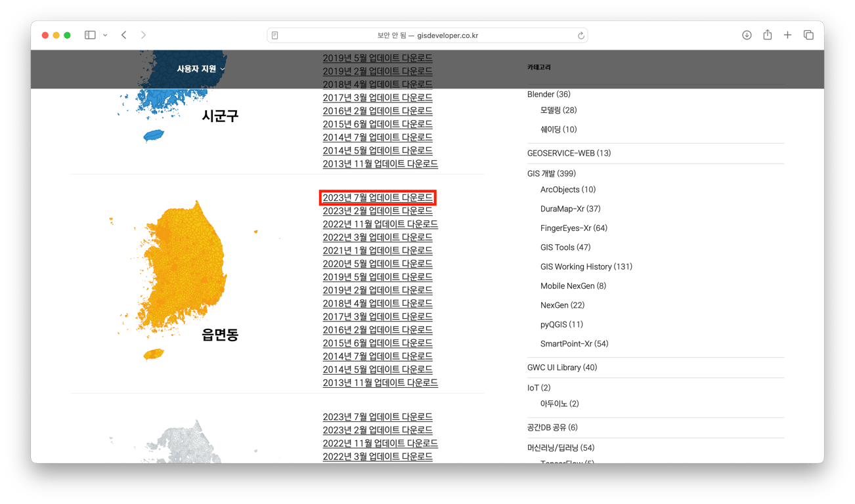
Task: Open the 사용자 지원 dropdown menu
Action: (196, 68)
